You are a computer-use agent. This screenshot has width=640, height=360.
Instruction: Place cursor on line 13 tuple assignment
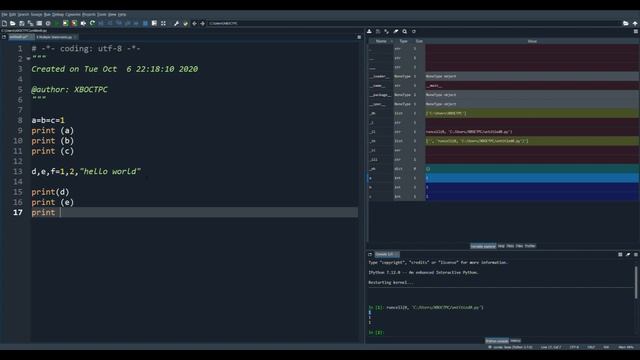coord(86,171)
